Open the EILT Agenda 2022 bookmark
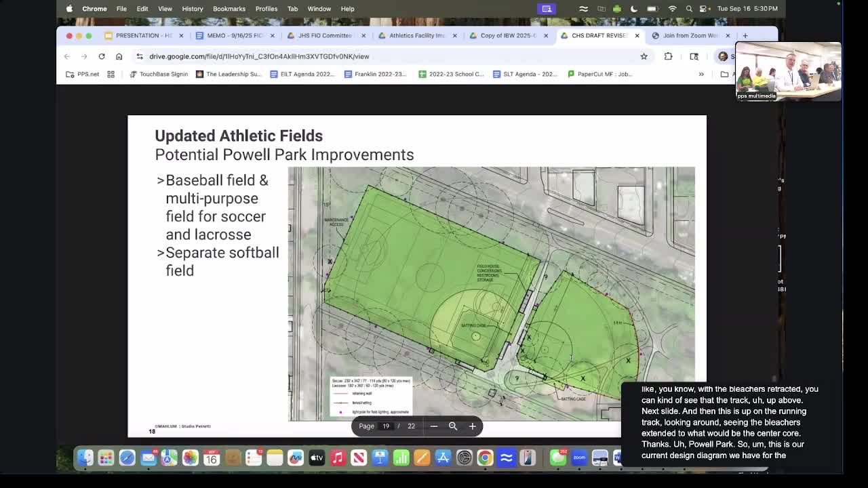Screen dimensions: 868x488 pos(302,74)
